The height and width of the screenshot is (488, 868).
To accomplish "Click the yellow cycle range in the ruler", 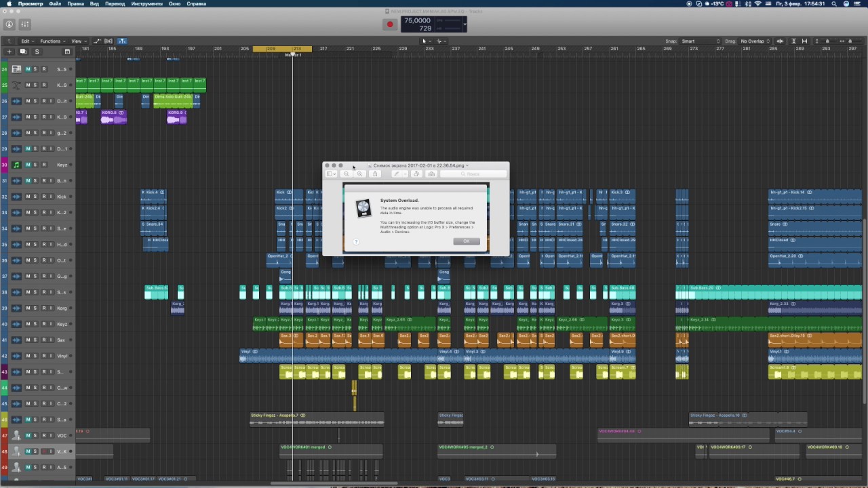I will (282, 49).
